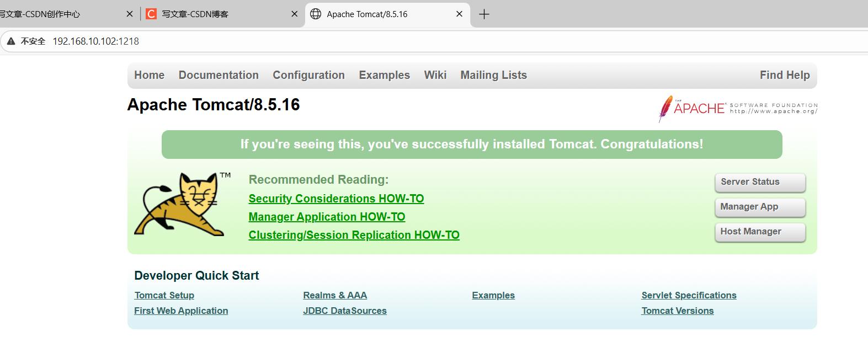Open the First Web Application link
This screenshot has height=342, width=868.
point(181,311)
